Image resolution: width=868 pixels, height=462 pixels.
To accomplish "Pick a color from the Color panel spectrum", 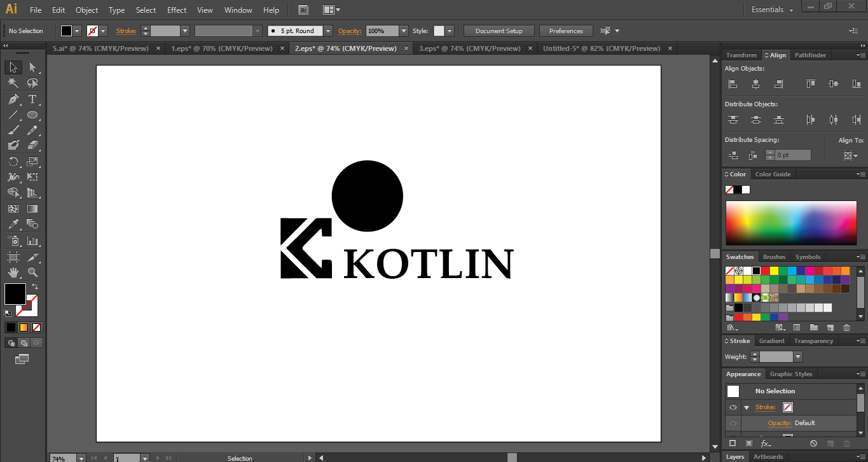I will click(791, 223).
